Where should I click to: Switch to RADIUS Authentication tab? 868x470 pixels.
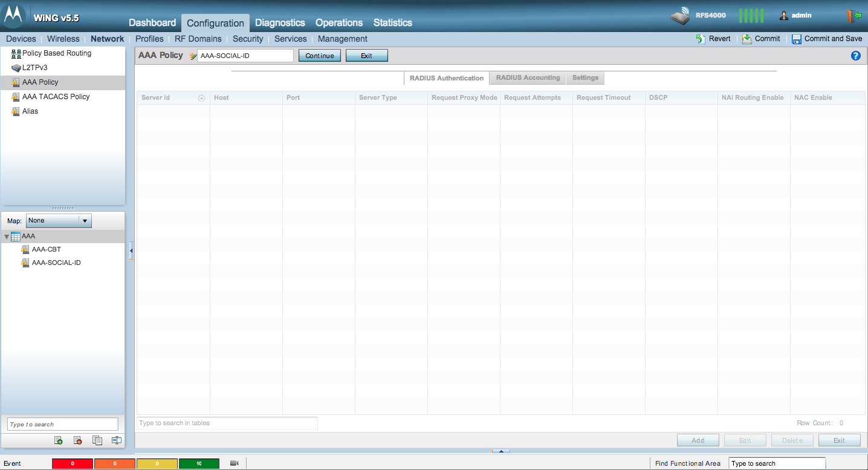(x=447, y=78)
